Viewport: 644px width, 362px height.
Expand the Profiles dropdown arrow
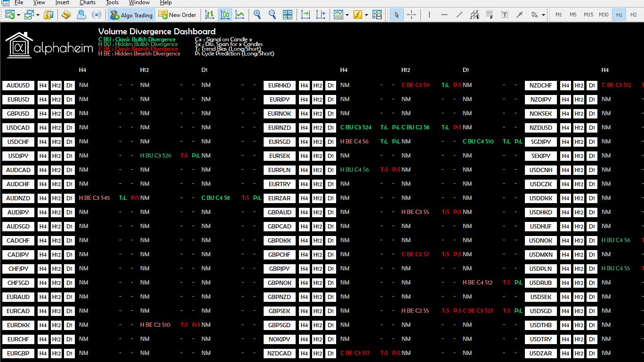click(x=38, y=15)
